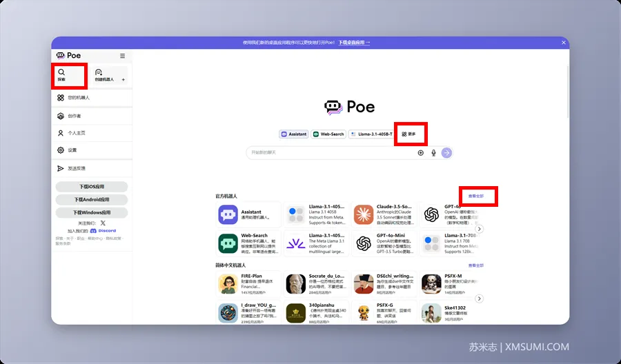
Task: Open Your Bots (您的机器人) menu item
Action: point(61,98)
